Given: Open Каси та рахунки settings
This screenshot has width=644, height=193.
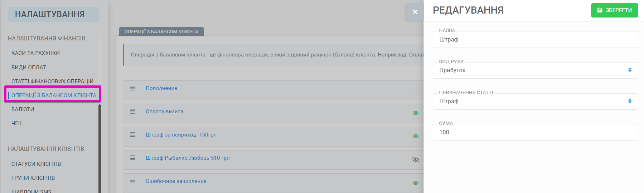Looking at the screenshot, I should click(x=35, y=53).
